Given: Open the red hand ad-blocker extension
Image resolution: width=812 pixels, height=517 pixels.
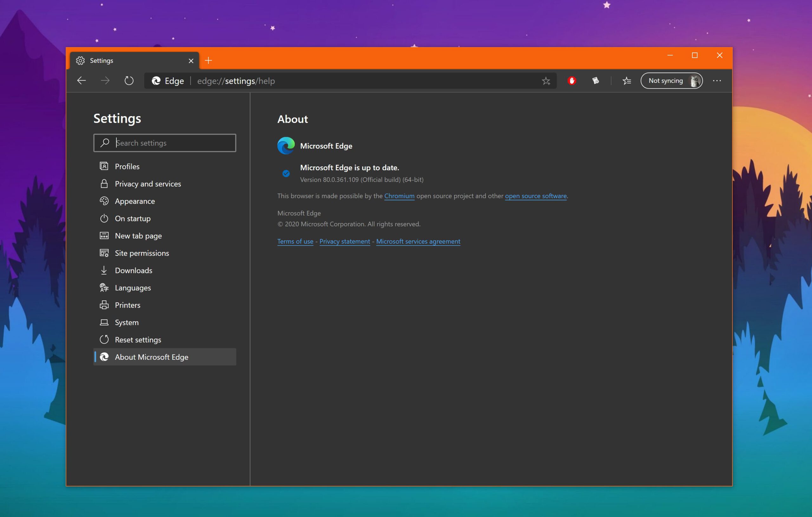Looking at the screenshot, I should coord(572,81).
